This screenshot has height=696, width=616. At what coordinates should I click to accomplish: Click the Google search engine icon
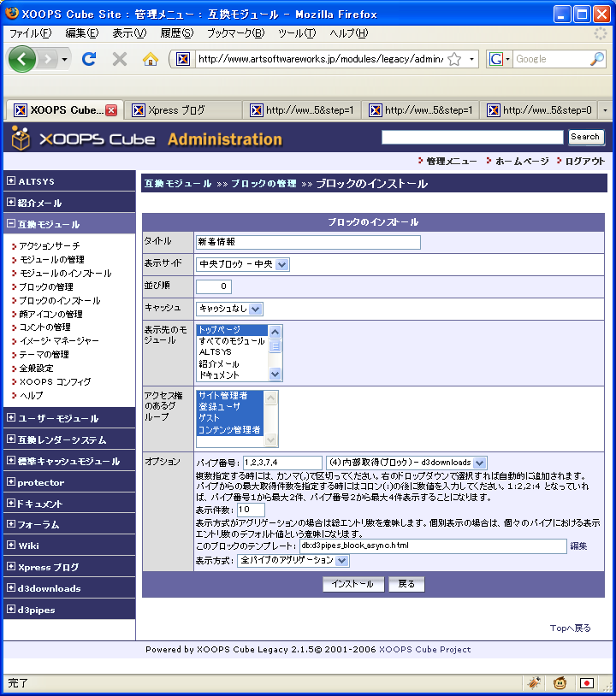pyautogui.click(x=496, y=59)
